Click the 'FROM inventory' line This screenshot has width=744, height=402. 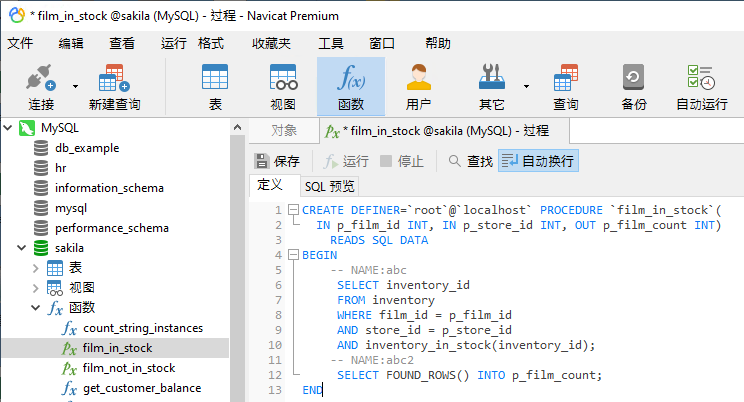386,300
